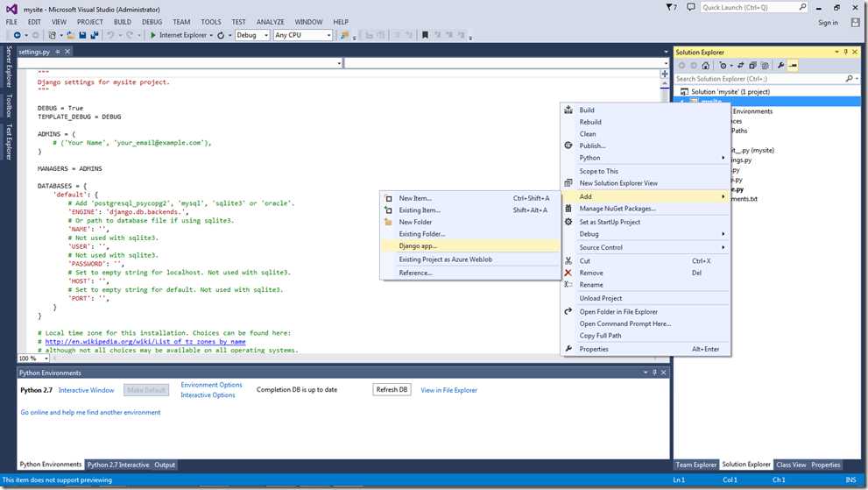Click the Refresh DB button

[392, 389]
